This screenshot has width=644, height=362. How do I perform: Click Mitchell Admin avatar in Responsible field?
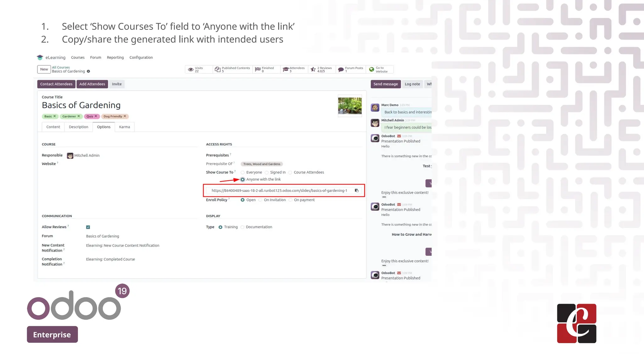pos(70,156)
